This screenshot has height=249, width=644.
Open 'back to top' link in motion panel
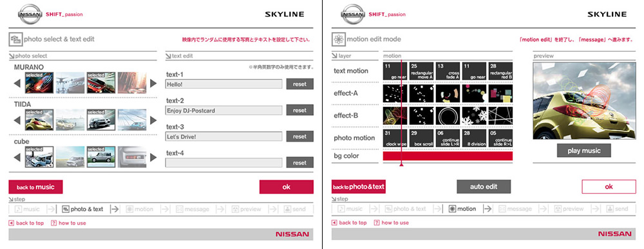349,223
